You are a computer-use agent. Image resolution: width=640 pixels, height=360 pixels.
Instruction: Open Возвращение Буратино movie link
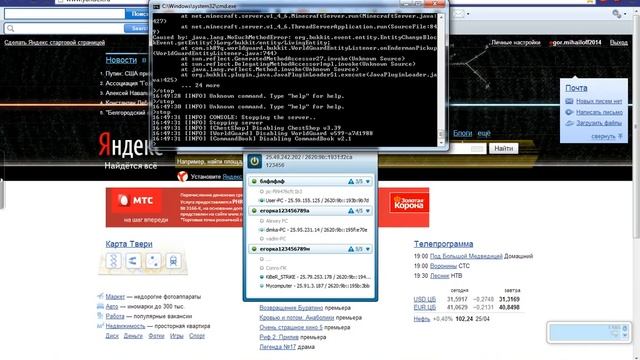[291, 308]
